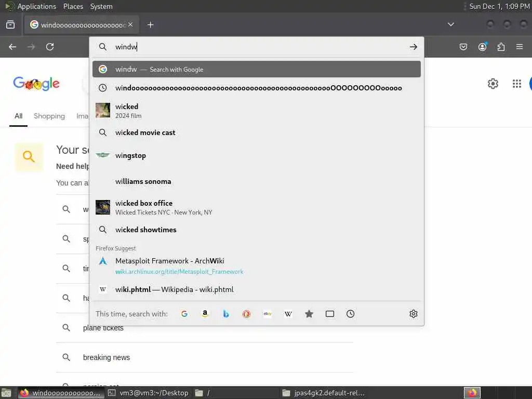Select the windooooo Firefox taskbar item
532x399 pixels.
point(60,393)
